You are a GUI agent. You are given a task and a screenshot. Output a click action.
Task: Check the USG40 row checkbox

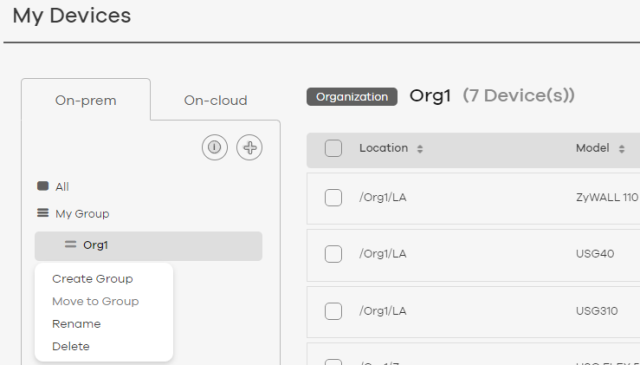[333, 254]
